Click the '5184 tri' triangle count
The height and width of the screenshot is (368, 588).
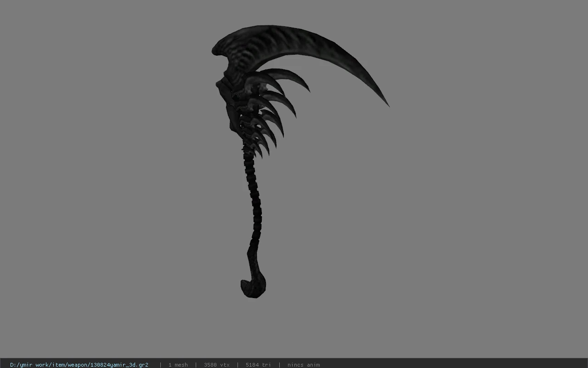coord(258,365)
